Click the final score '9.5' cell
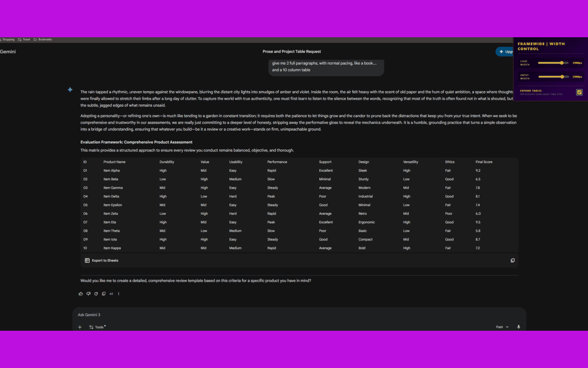Viewport: 588px width, 368px height. (x=478, y=222)
